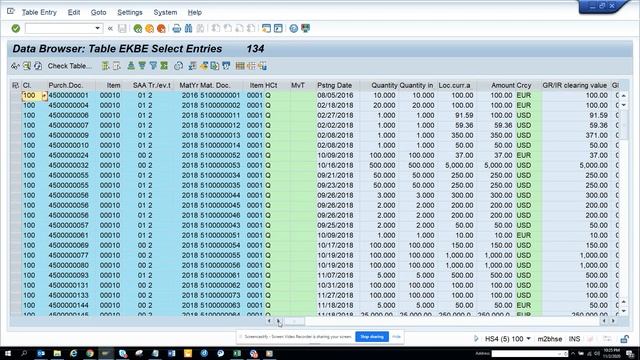Open the Table Entry menu

39,12
